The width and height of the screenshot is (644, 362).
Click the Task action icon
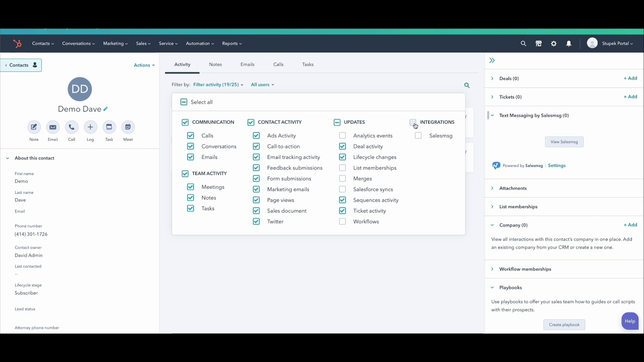point(109,127)
